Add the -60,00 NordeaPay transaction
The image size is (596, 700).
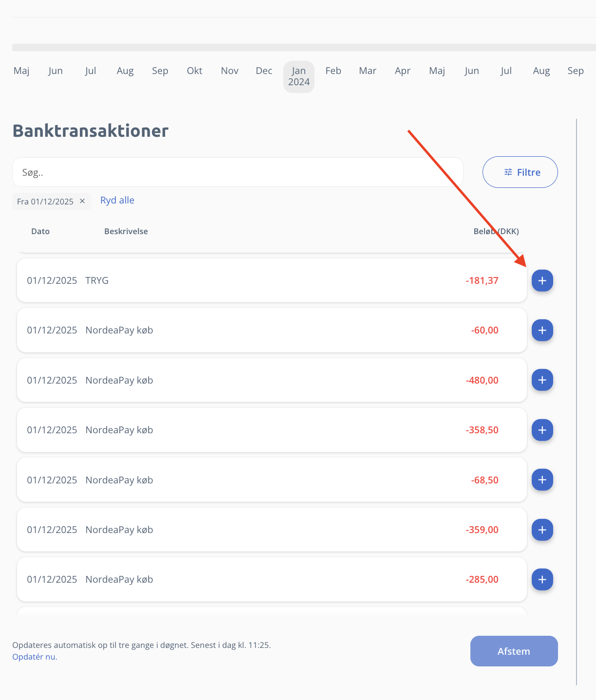click(x=542, y=331)
